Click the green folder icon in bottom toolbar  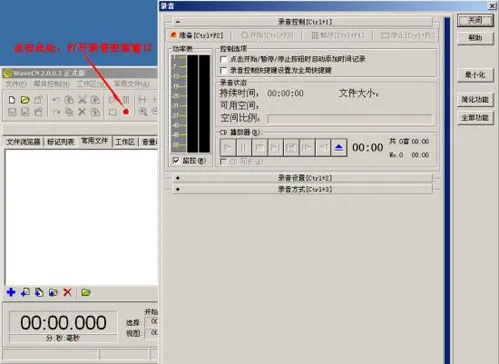pyautogui.click(x=86, y=292)
